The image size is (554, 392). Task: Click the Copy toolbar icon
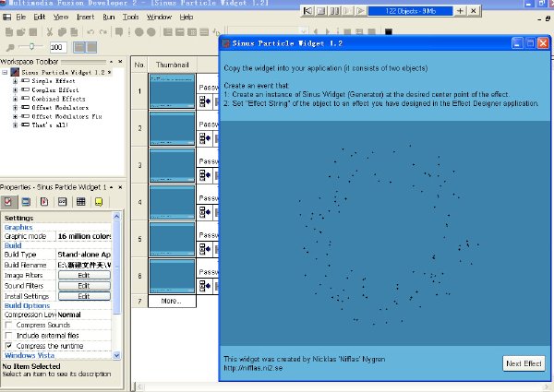coord(62,32)
